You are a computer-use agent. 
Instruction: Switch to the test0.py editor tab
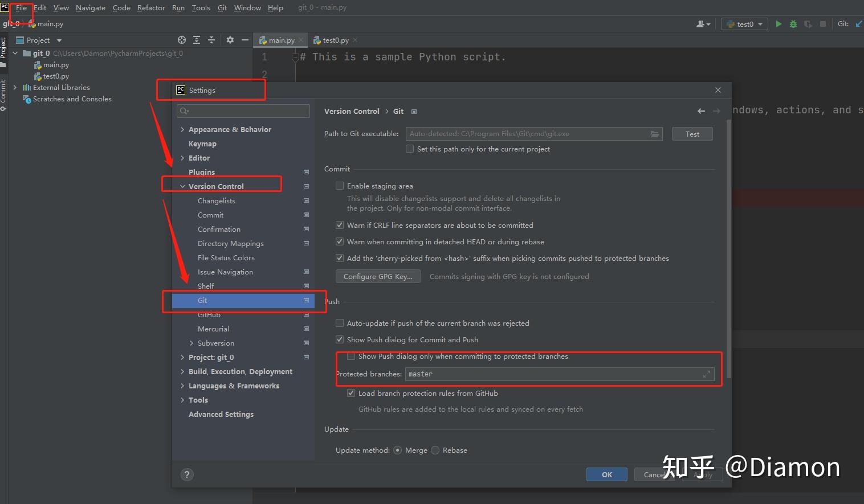(335, 40)
